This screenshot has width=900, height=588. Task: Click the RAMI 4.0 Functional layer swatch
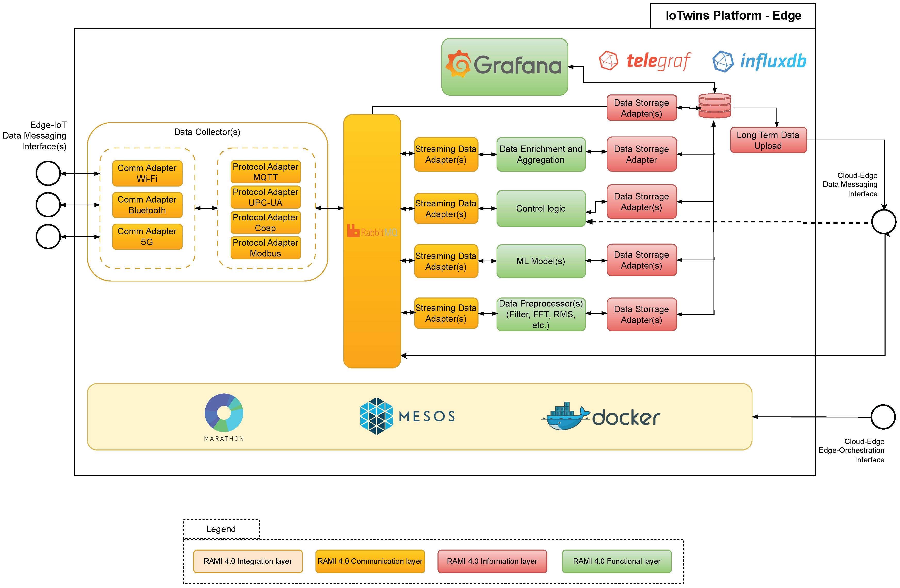point(617,561)
